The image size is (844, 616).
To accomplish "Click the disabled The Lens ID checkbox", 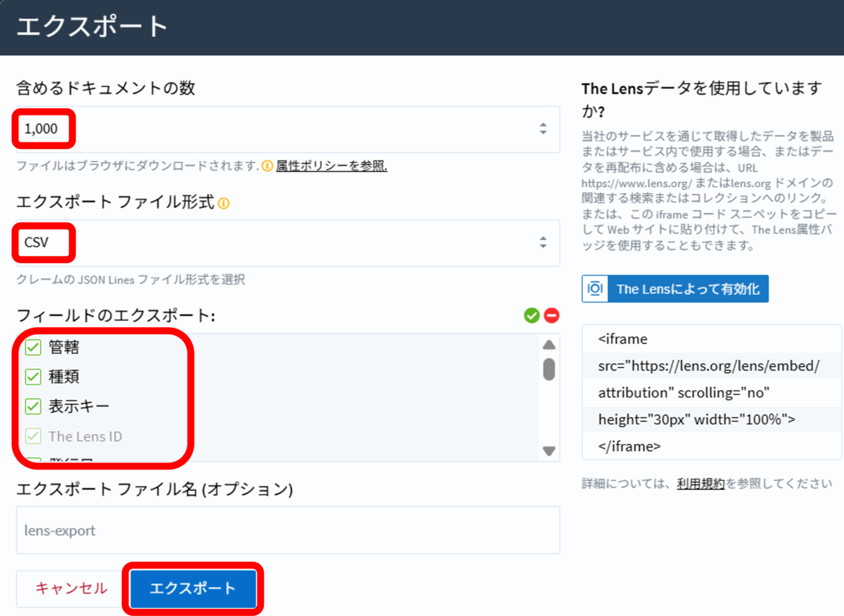I will tap(33, 436).
